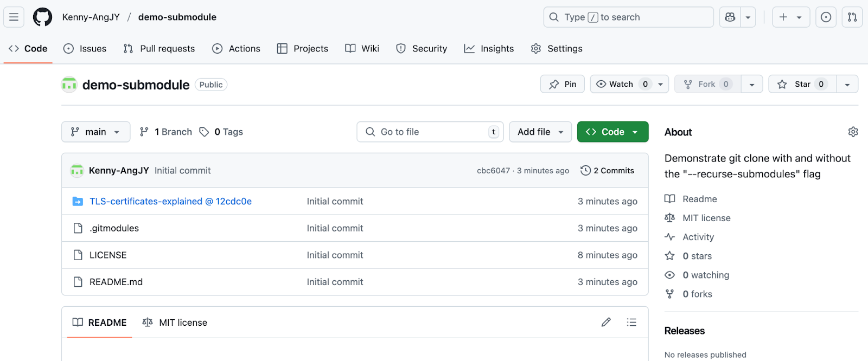Pin the demo-submodule repository
Screen dimensions: 868x361
[563, 84]
